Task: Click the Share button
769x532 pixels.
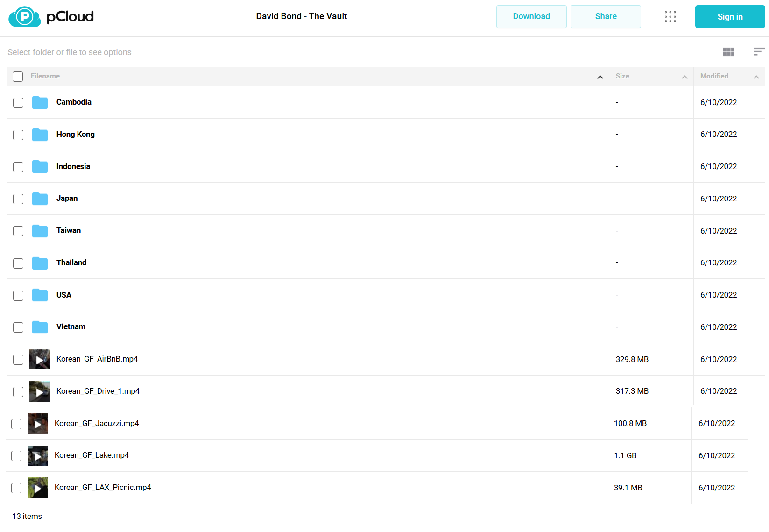Action: coord(606,16)
